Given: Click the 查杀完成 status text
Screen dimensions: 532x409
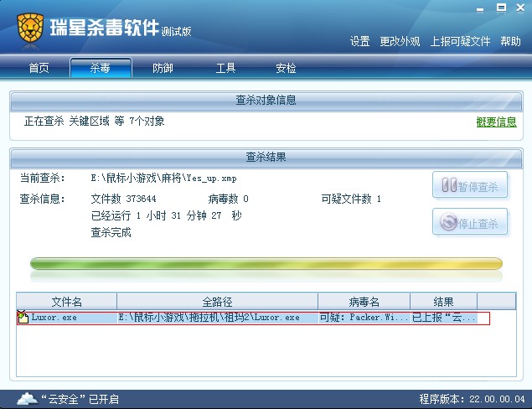Looking at the screenshot, I should [111, 232].
